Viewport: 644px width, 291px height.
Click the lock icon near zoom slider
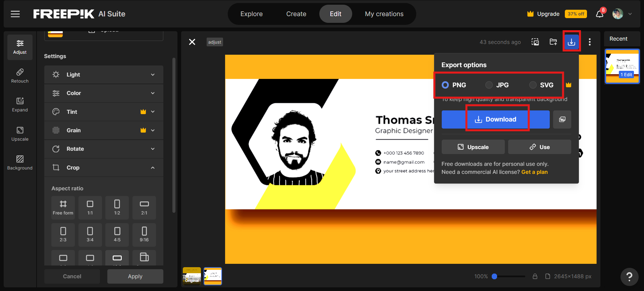pos(535,277)
